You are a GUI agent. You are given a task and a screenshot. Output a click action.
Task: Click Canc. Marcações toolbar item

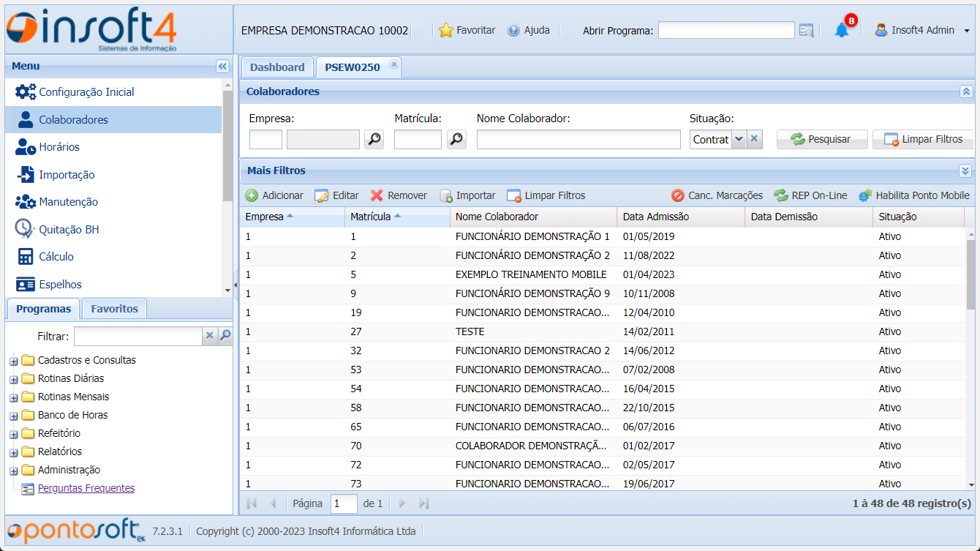(717, 195)
